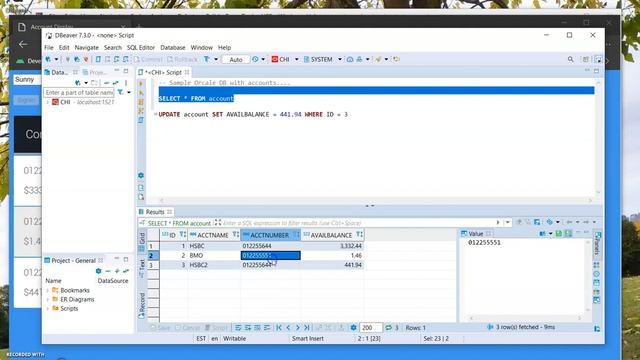Click the Disconnect icon in the toolbar
The image size is (640, 360).
point(86,59)
